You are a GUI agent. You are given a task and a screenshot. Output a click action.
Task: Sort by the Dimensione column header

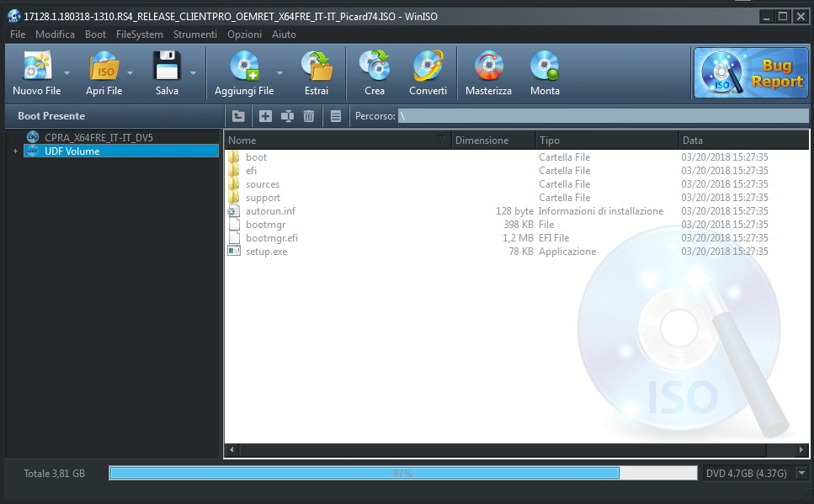pos(492,141)
